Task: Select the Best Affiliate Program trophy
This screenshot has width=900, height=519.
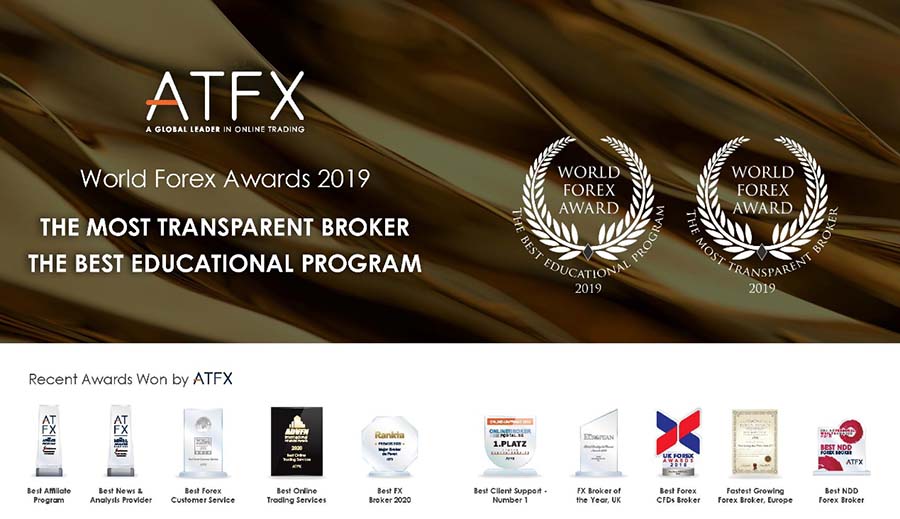Action: pos(49,441)
